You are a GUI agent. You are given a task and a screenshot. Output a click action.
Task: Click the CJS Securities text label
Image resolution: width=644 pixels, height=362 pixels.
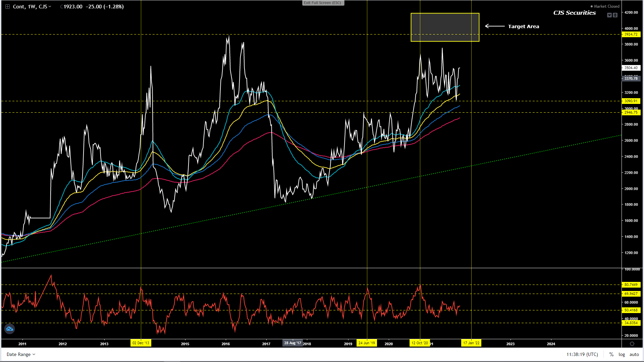point(574,13)
